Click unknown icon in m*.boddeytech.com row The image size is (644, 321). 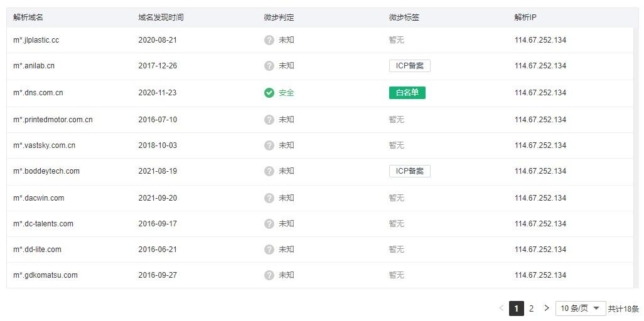point(269,171)
